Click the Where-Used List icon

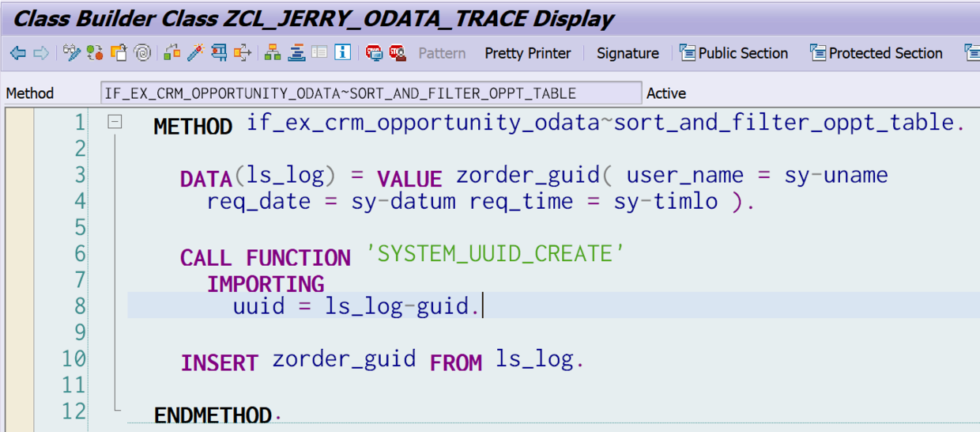(x=243, y=53)
